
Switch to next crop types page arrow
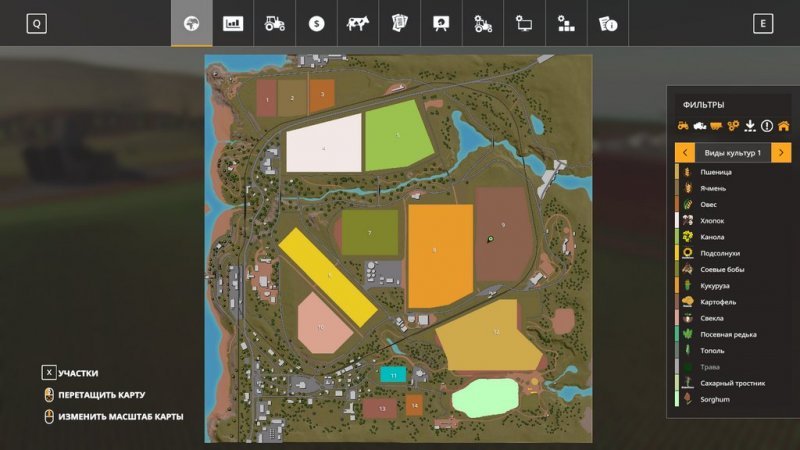pos(781,153)
